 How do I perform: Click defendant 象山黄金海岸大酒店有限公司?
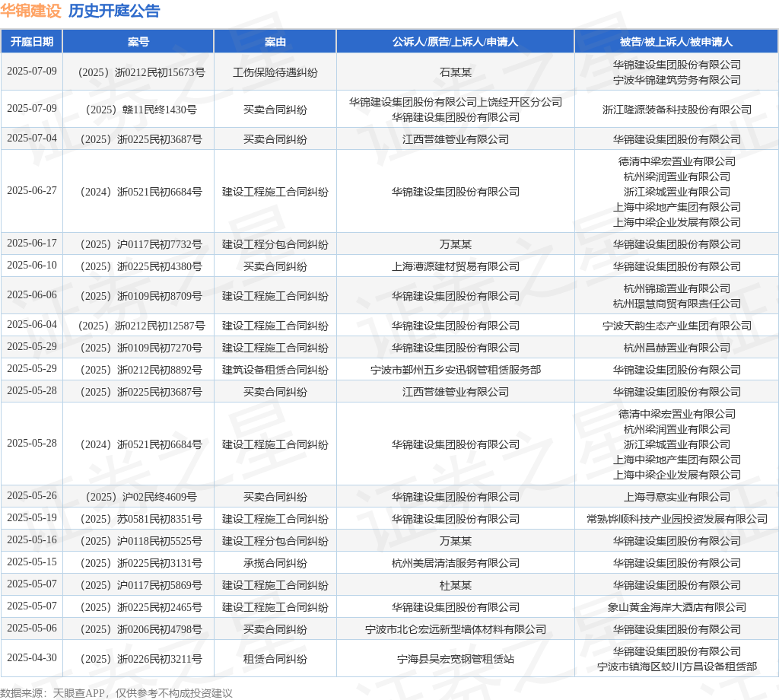pyautogui.click(x=676, y=608)
